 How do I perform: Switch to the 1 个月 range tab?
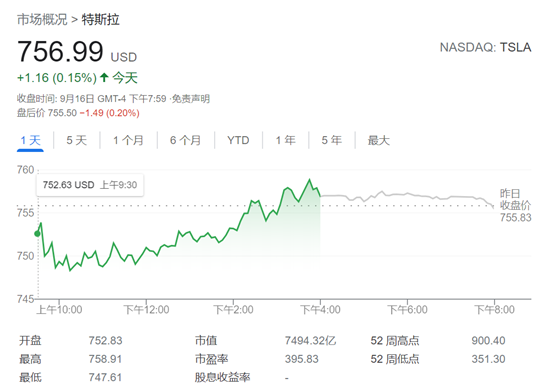[128, 140]
